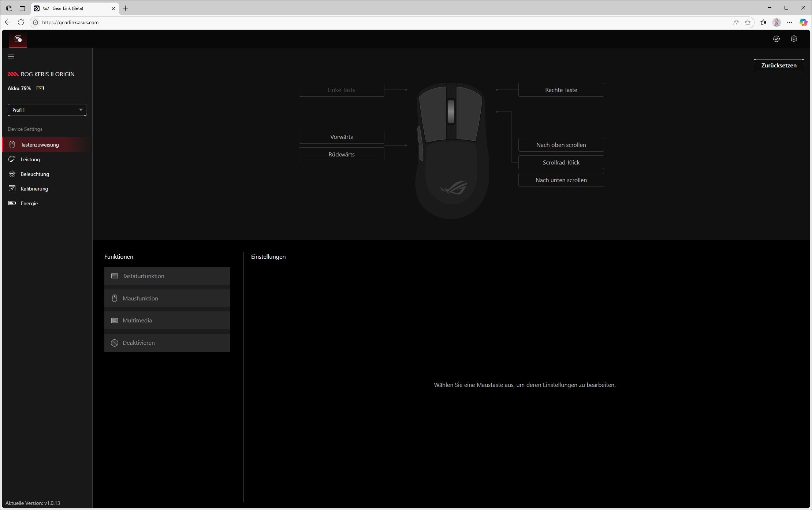Select the Vorwärts side button assignment
The image size is (812, 510).
click(341, 137)
